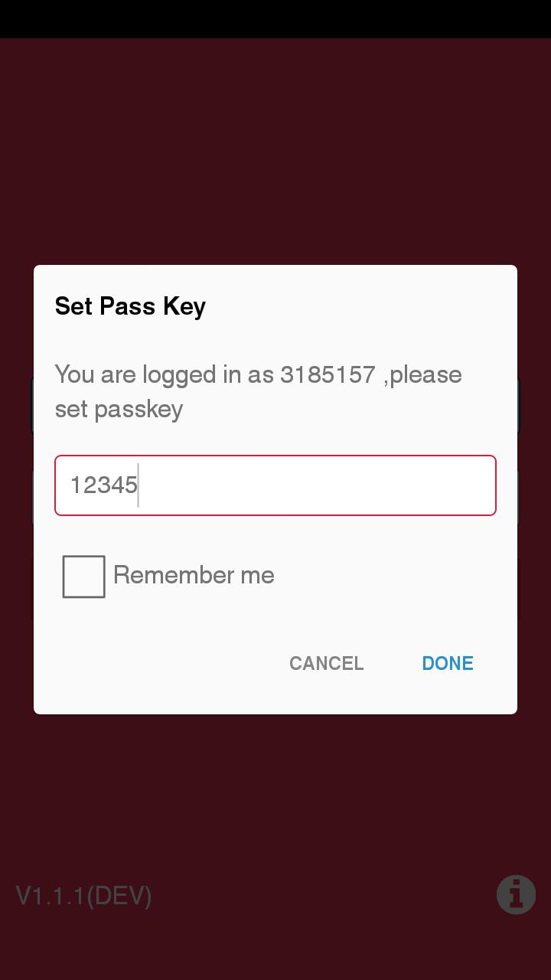Click the dark area between version and info icon

(321, 895)
